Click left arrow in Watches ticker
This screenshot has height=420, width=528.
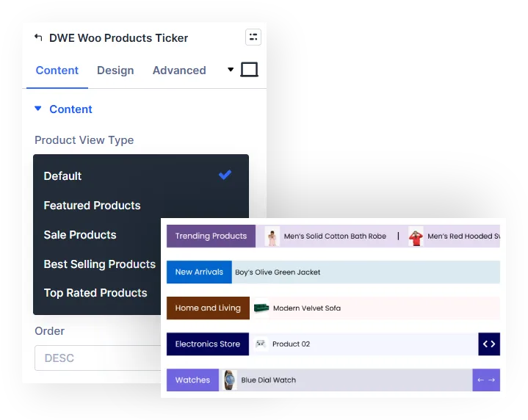[x=480, y=380]
